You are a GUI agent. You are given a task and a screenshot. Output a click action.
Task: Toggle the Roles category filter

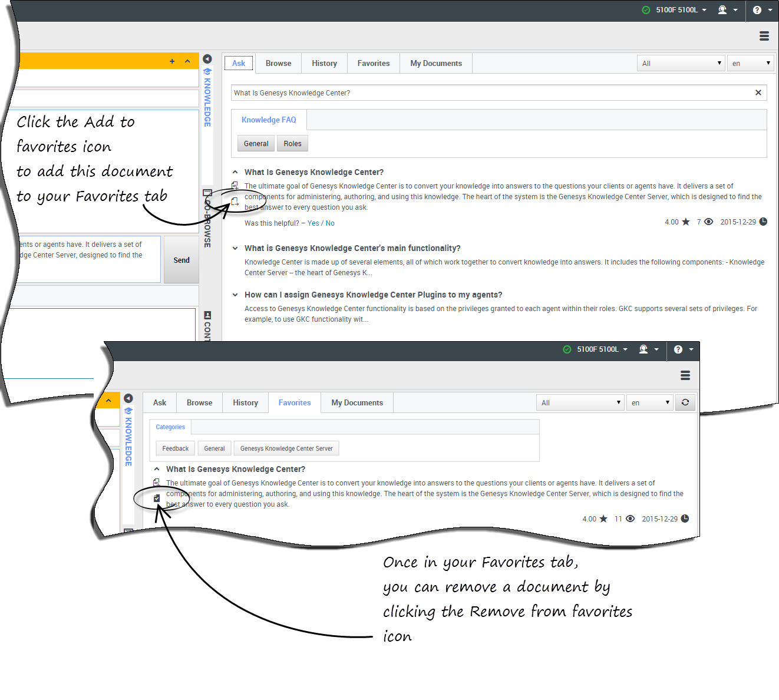[292, 144]
